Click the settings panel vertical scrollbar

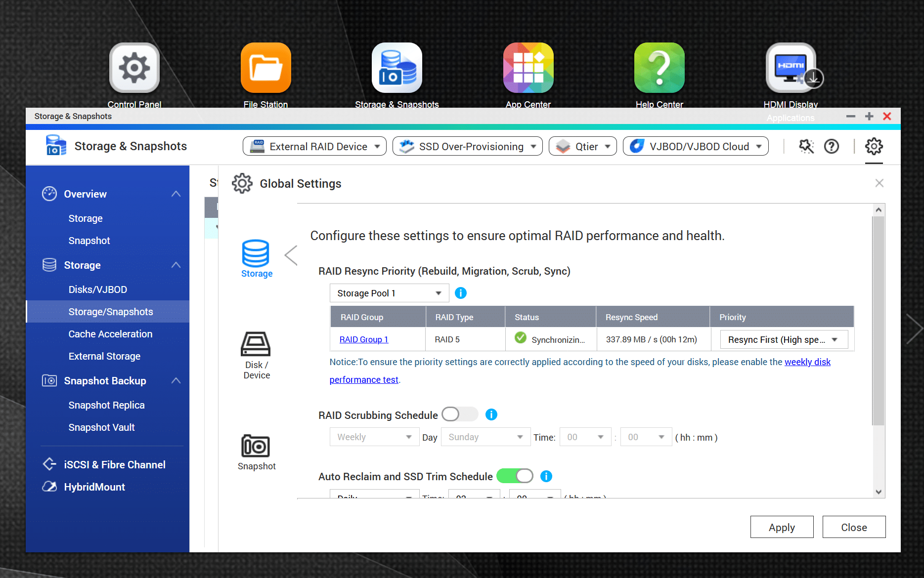click(878, 321)
